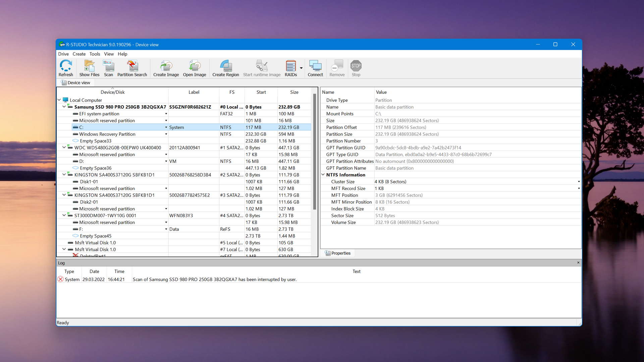The image size is (644, 362).
Task: Open the Drive menu
Action: click(x=63, y=54)
